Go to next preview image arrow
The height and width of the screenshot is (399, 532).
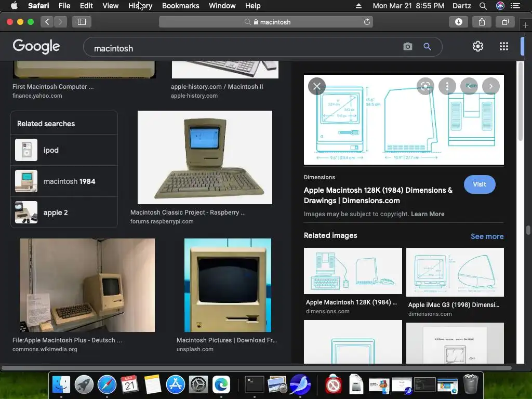[x=490, y=86]
